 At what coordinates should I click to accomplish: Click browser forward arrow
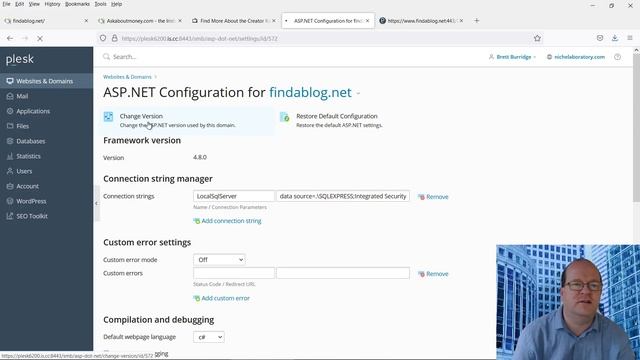24,38
